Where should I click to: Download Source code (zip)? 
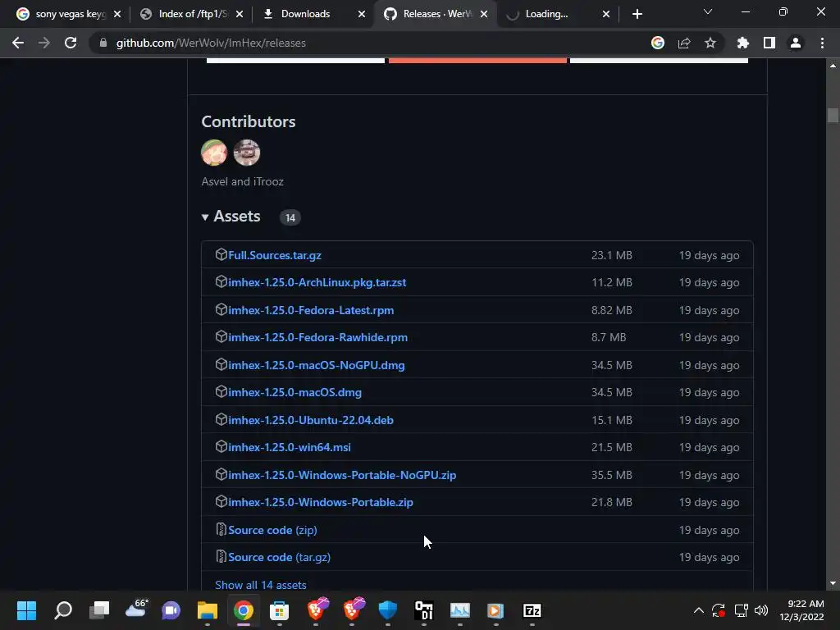point(272,531)
